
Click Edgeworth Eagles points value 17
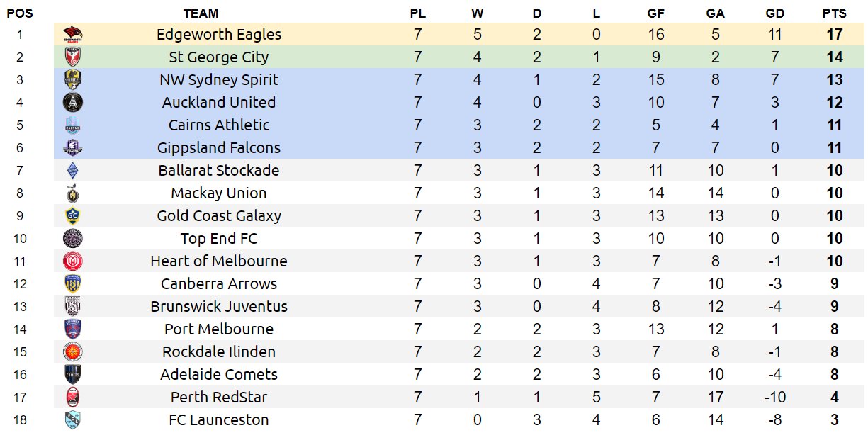coord(834,34)
